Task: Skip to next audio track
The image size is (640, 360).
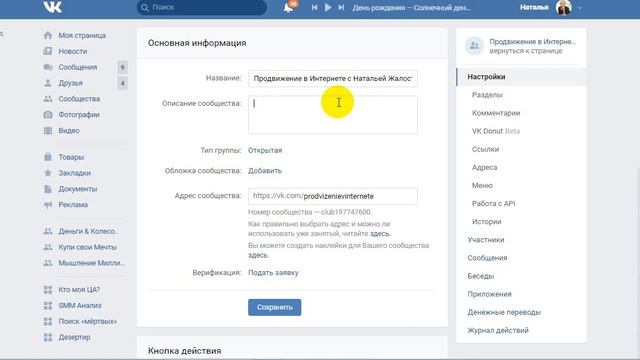Action: (x=341, y=7)
